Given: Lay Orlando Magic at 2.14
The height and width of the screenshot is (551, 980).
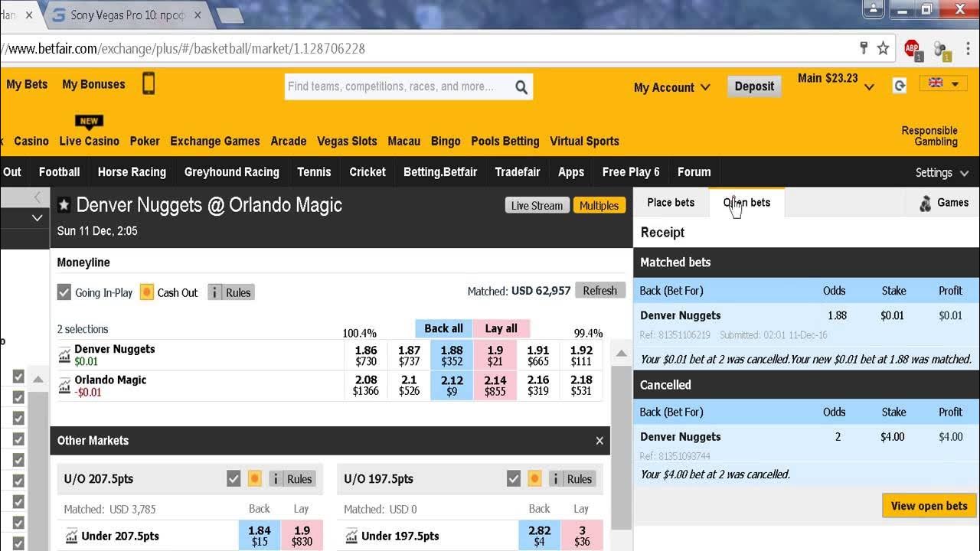Looking at the screenshot, I should (495, 386).
